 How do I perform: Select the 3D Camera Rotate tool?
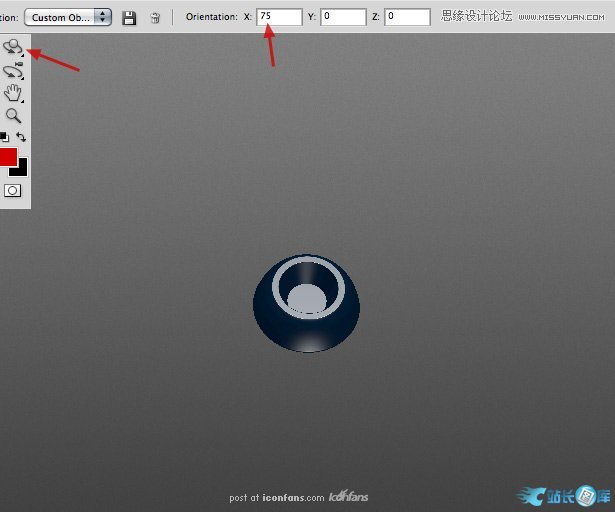(x=13, y=71)
